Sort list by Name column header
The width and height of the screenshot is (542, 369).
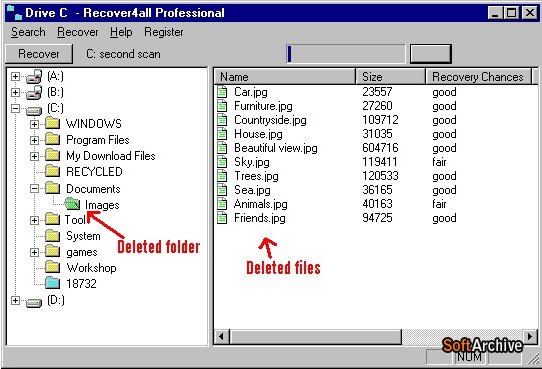point(285,76)
